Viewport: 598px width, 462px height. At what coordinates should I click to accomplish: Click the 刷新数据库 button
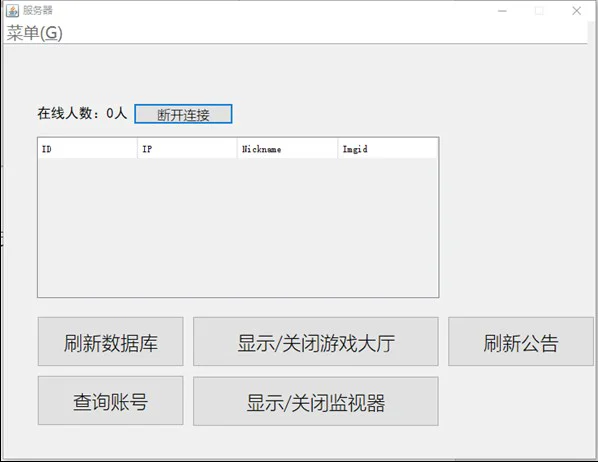[x=111, y=341]
